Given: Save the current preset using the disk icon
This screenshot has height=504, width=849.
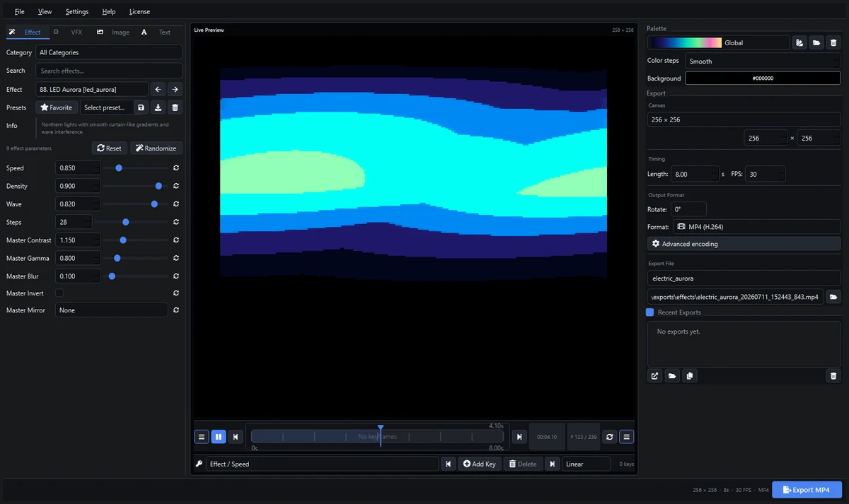Looking at the screenshot, I should pyautogui.click(x=141, y=107).
